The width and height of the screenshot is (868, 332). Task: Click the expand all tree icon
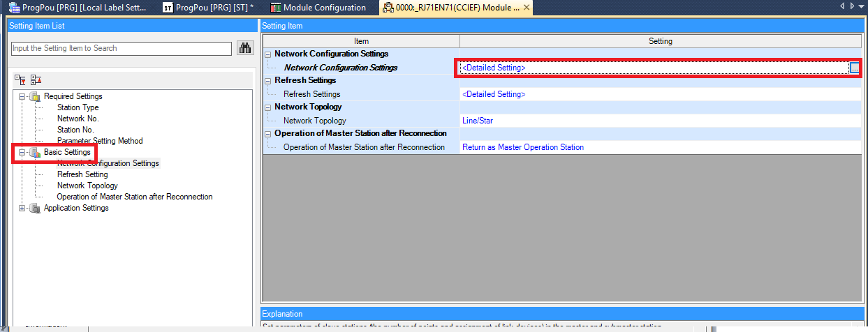pyautogui.click(x=20, y=80)
